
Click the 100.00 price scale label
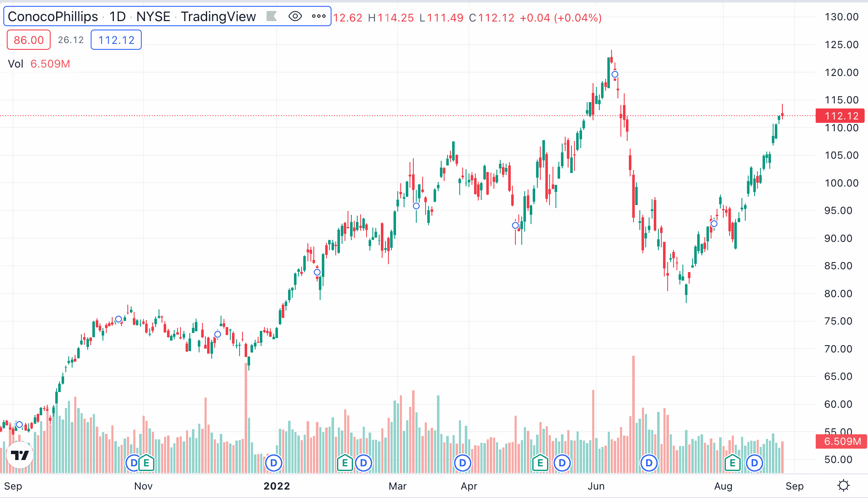point(841,183)
